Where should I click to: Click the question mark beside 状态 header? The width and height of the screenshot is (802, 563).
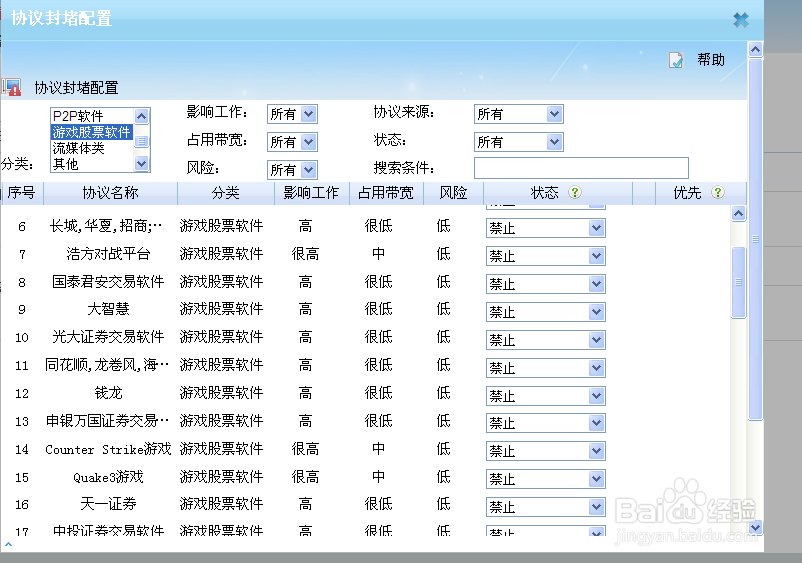pyautogui.click(x=575, y=192)
